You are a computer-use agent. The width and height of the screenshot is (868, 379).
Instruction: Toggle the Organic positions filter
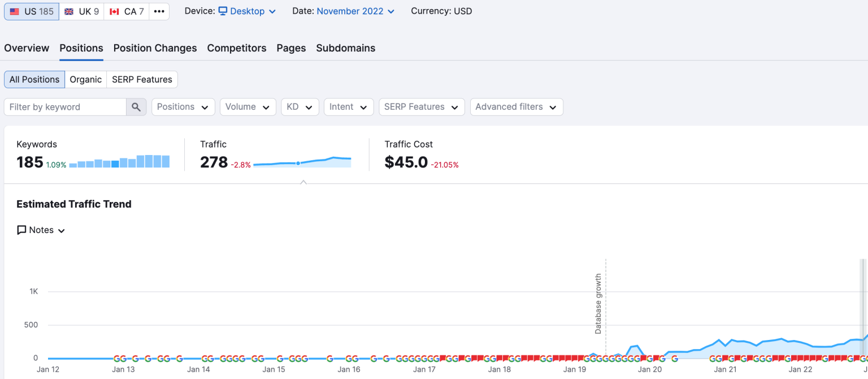pos(86,79)
